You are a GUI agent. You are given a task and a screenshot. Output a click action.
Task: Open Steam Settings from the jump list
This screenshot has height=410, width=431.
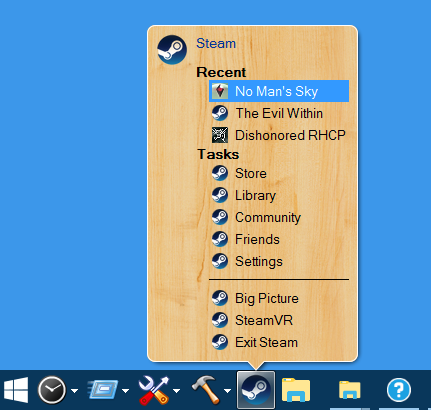(279, 261)
